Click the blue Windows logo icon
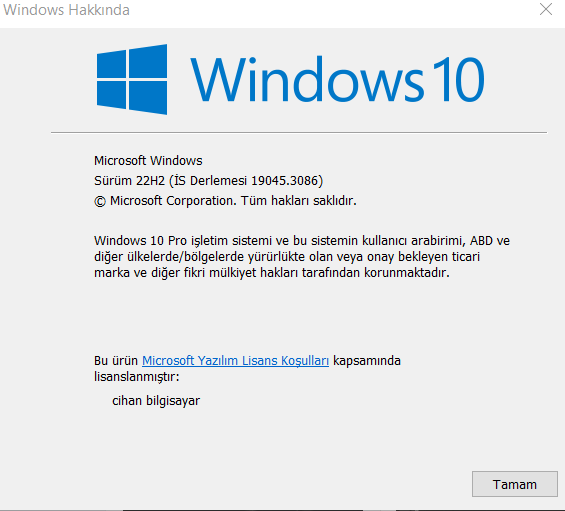 pyautogui.click(x=132, y=79)
